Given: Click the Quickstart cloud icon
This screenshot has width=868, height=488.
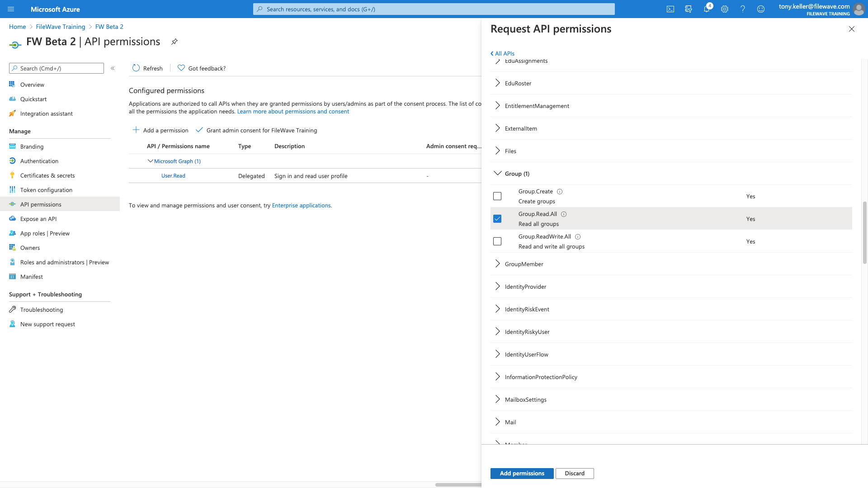Looking at the screenshot, I should (12, 99).
